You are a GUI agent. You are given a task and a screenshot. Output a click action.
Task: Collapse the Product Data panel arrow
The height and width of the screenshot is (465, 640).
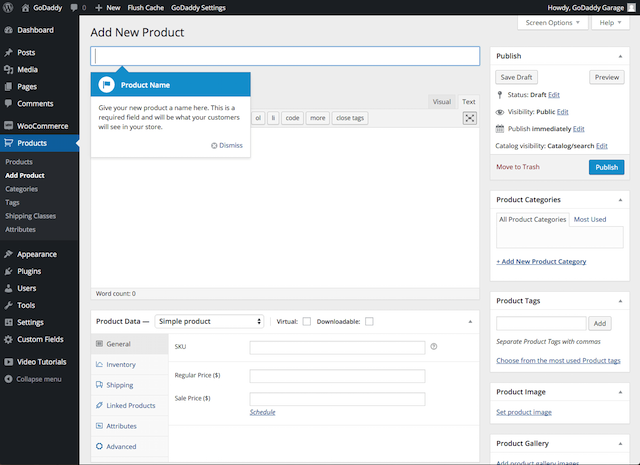(470, 321)
